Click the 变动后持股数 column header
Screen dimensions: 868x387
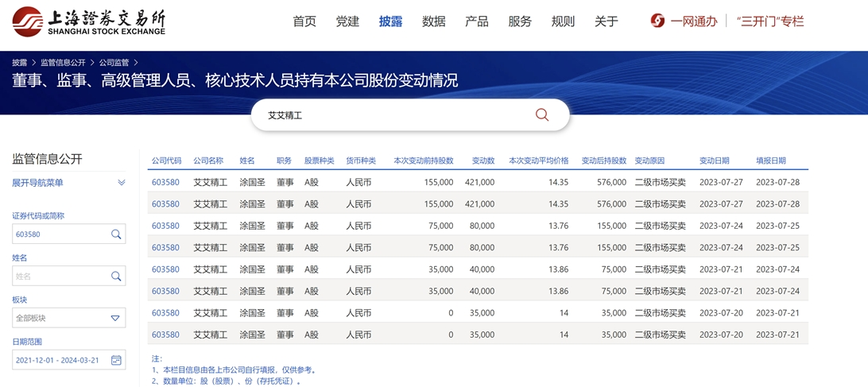[604, 161]
